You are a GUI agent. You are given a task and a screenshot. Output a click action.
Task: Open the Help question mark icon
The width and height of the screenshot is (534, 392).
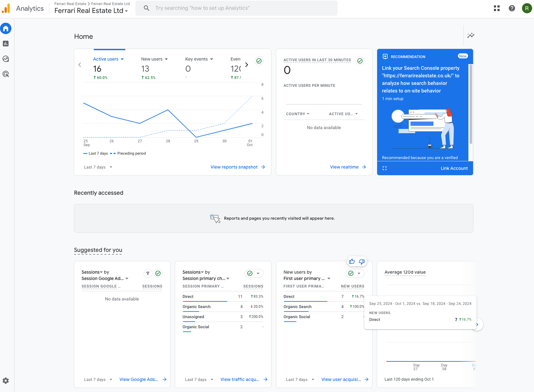point(512,8)
